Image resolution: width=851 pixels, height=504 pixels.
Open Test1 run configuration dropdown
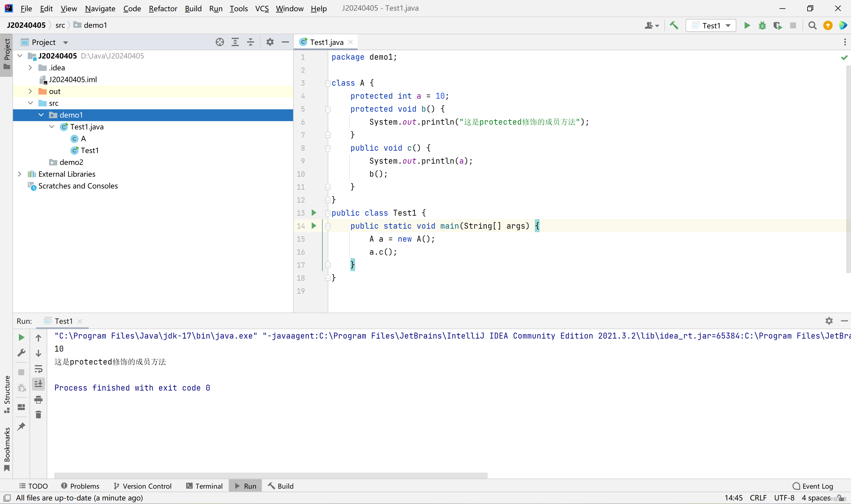711,25
